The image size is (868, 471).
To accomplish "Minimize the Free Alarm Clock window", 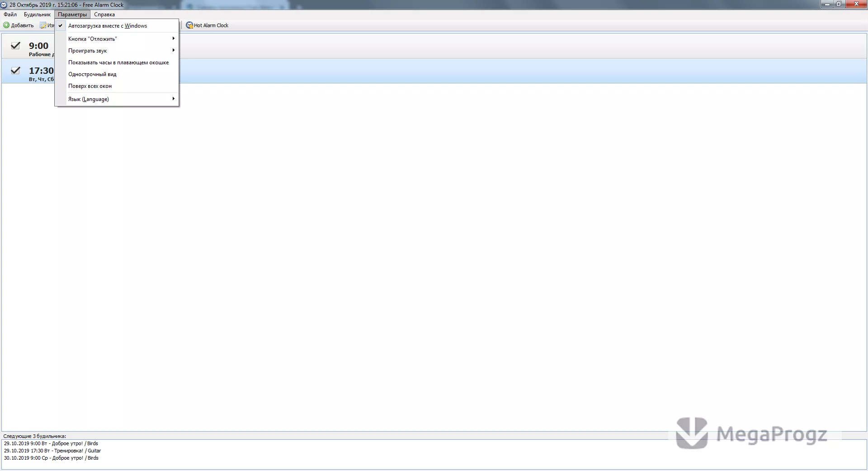I will (827, 5).
